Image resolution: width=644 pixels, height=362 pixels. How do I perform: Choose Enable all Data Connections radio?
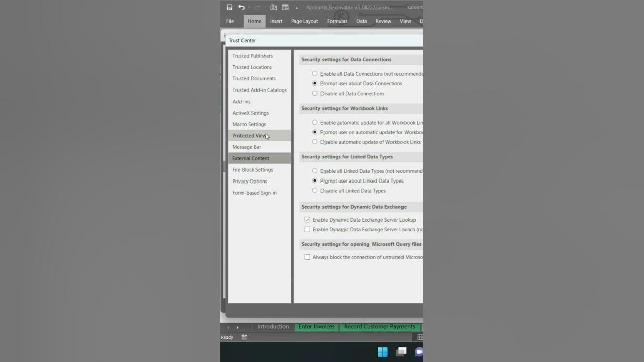315,74
